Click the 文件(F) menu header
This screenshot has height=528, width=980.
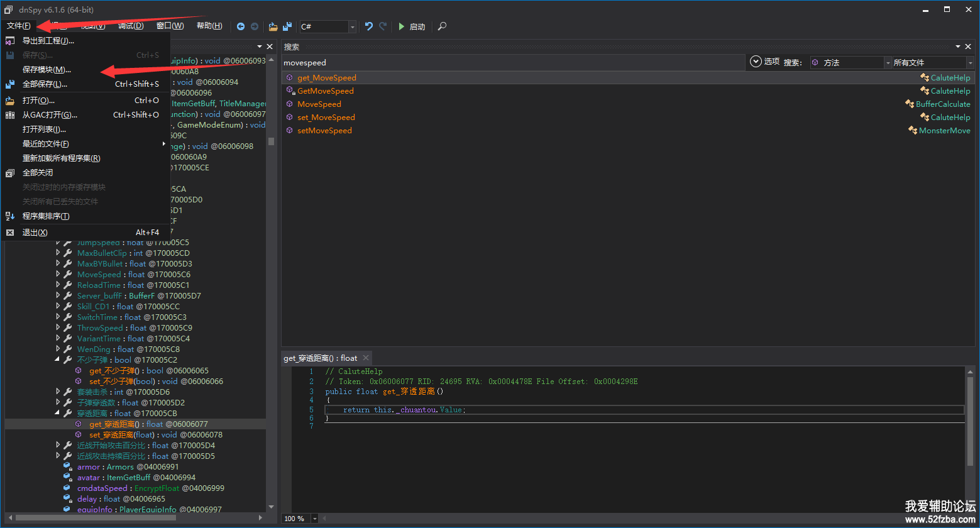(19, 26)
